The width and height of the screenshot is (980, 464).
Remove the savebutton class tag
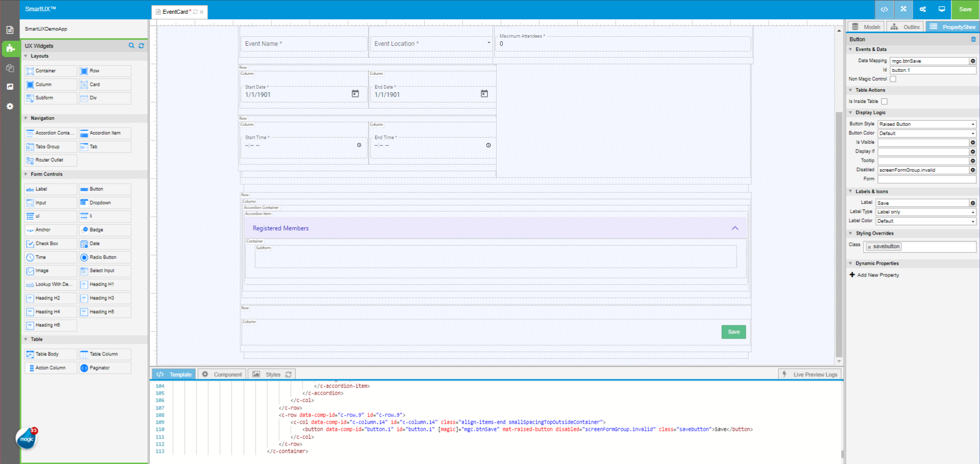869,247
